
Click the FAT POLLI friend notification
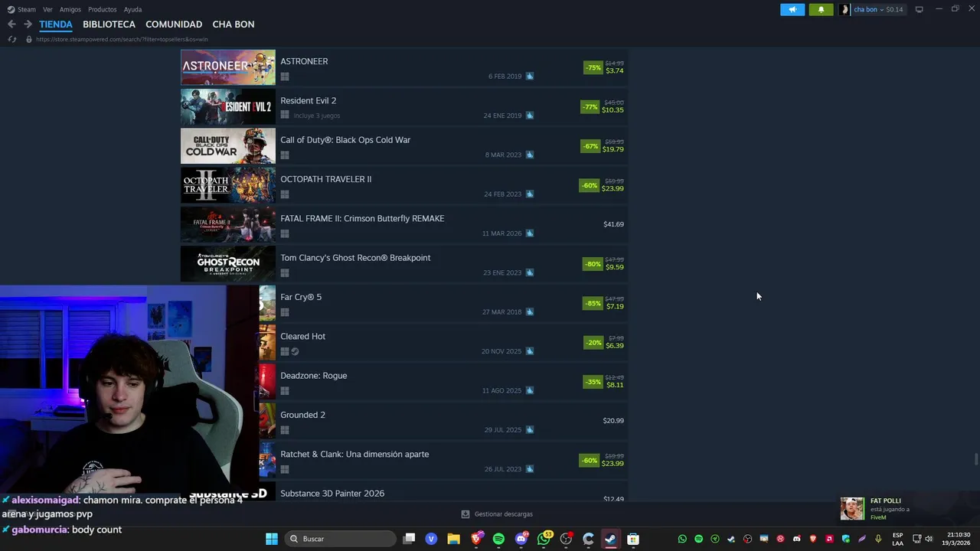(x=907, y=508)
